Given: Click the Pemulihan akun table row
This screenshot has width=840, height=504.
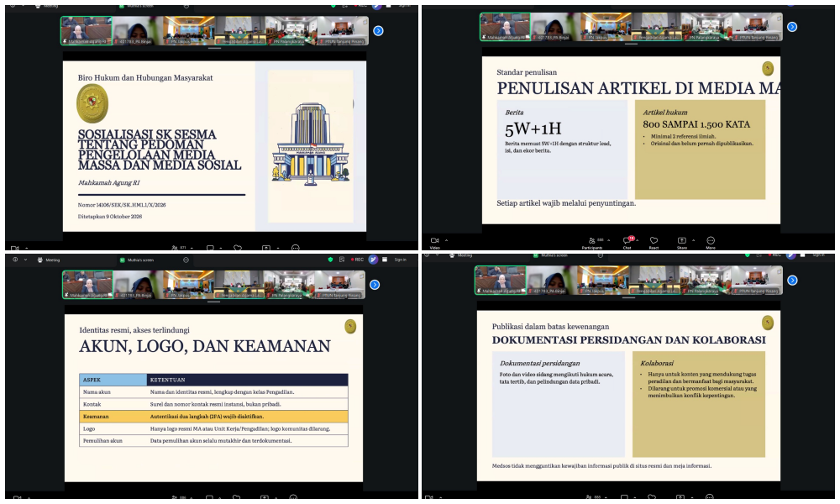Looking at the screenshot, I should (x=213, y=441).
